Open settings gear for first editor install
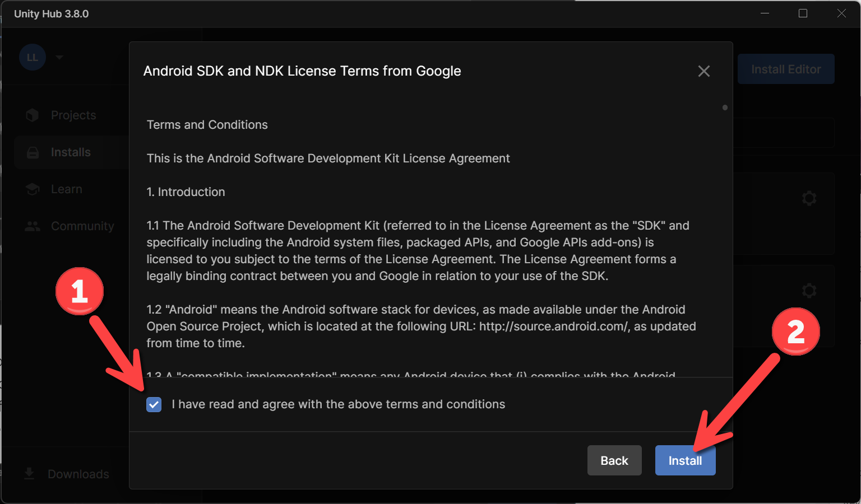Image resolution: width=861 pixels, height=504 pixels. [809, 198]
